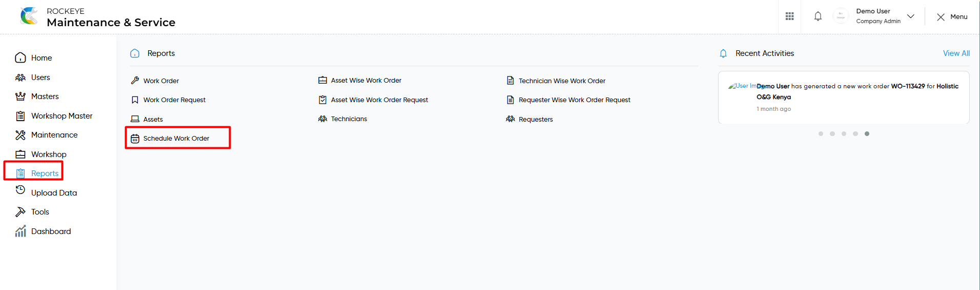Select the first activity carousel dot
This screenshot has width=980, height=290.
[821, 134]
